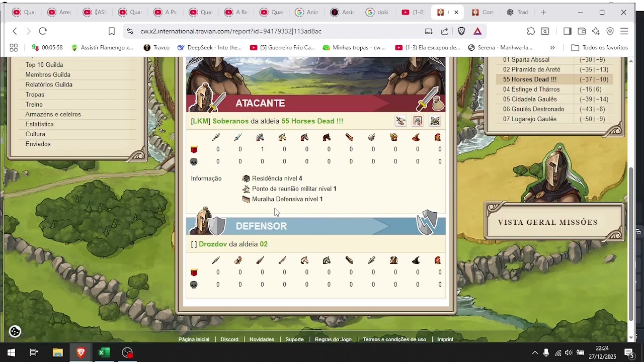Open defender player Drozdov profile link
Screen dimensions: 644x362
[213, 244]
